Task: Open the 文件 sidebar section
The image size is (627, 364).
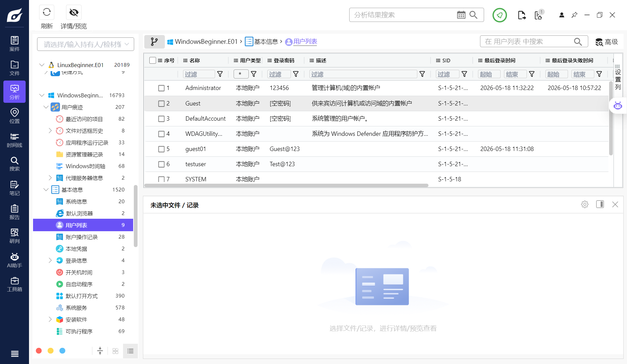Action: pyautogui.click(x=14, y=68)
